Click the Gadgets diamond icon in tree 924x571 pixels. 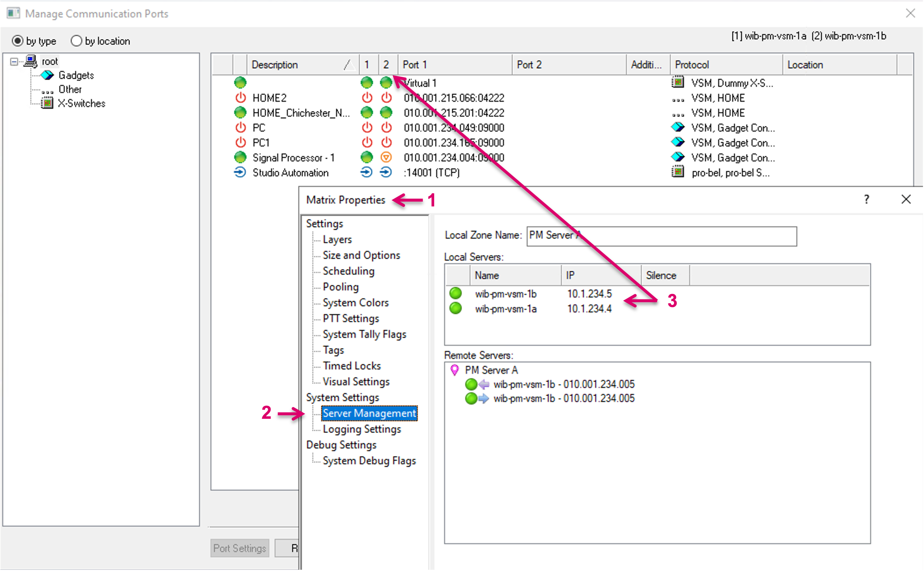click(x=47, y=75)
